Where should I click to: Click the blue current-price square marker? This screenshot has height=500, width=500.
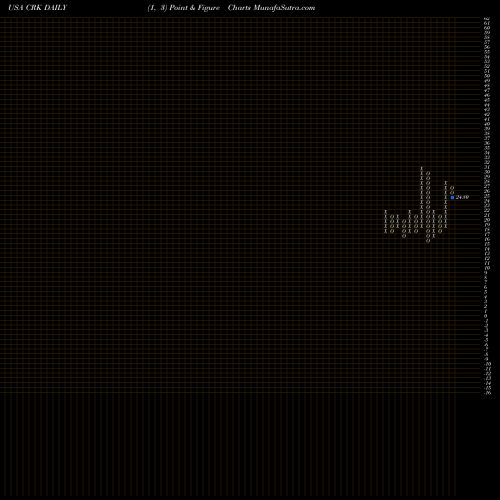point(452,197)
